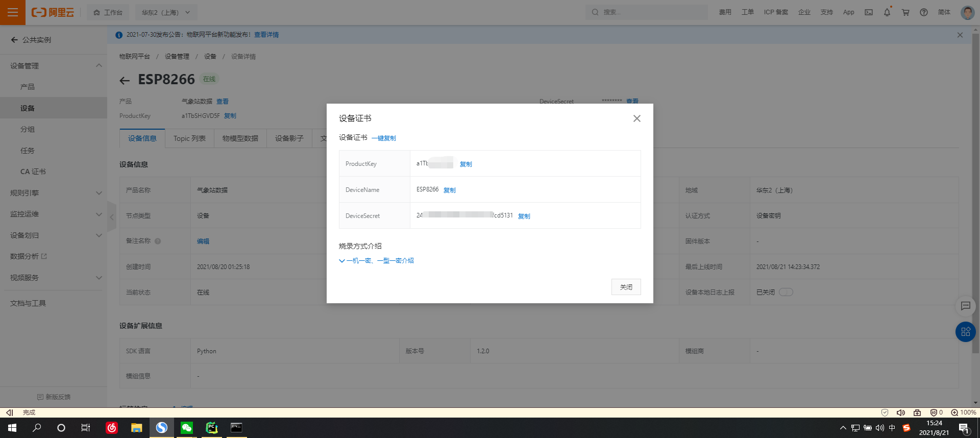Copy the DeviceSecret in the dialog
Screen dimensions: 980x438
click(x=524, y=216)
